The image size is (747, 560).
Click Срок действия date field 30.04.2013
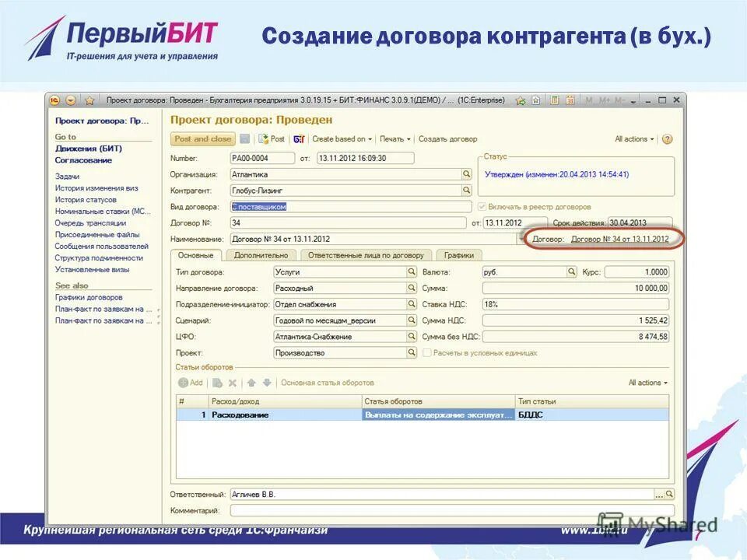(x=640, y=223)
